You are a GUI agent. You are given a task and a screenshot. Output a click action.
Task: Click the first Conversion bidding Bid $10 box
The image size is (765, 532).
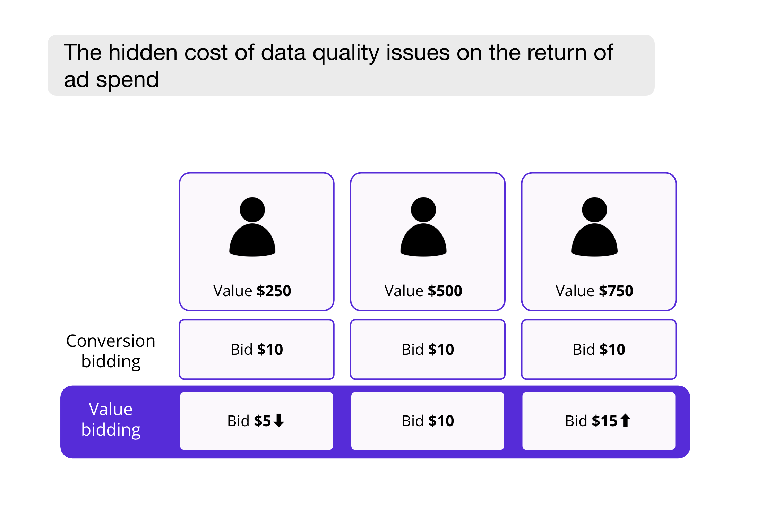(257, 349)
